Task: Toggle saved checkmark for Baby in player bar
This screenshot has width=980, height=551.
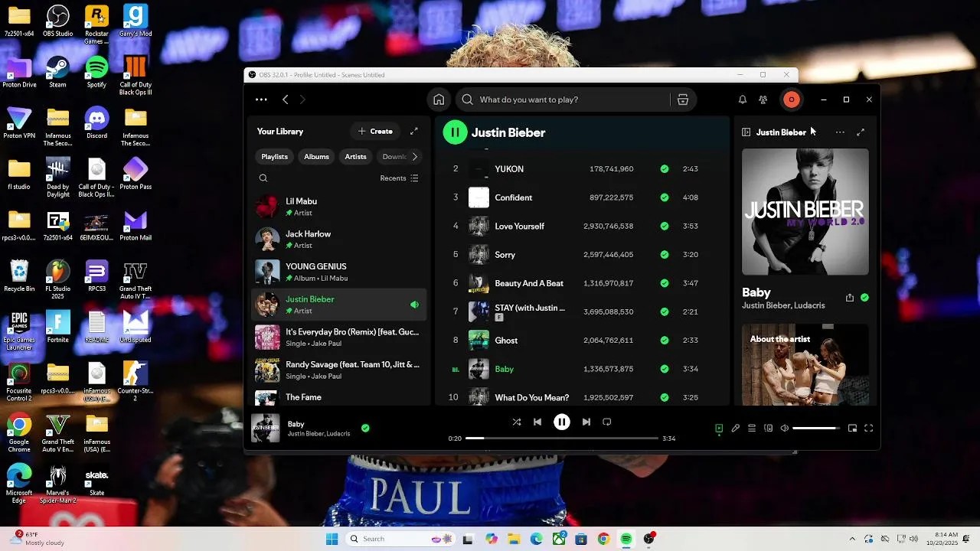Action: coord(365,429)
